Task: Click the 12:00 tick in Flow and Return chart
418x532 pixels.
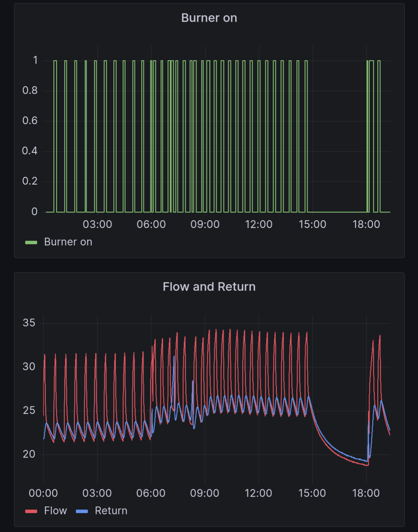Action: pyautogui.click(x=258, y=493)
